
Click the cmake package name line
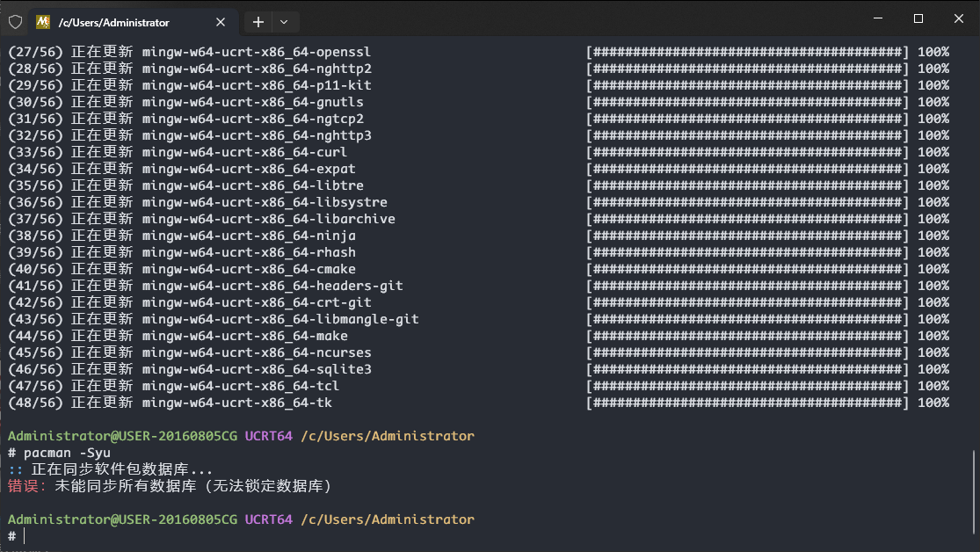(x=249, y=269)
